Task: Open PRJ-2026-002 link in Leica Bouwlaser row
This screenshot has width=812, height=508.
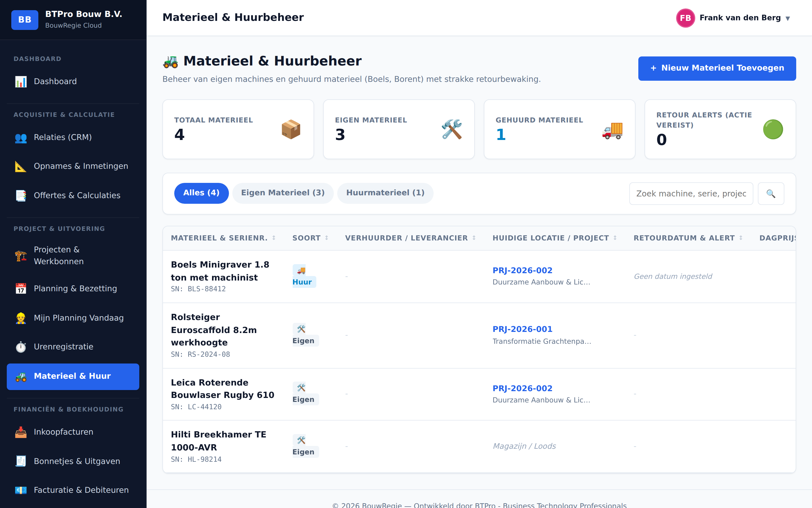Action: pos(522,388)
